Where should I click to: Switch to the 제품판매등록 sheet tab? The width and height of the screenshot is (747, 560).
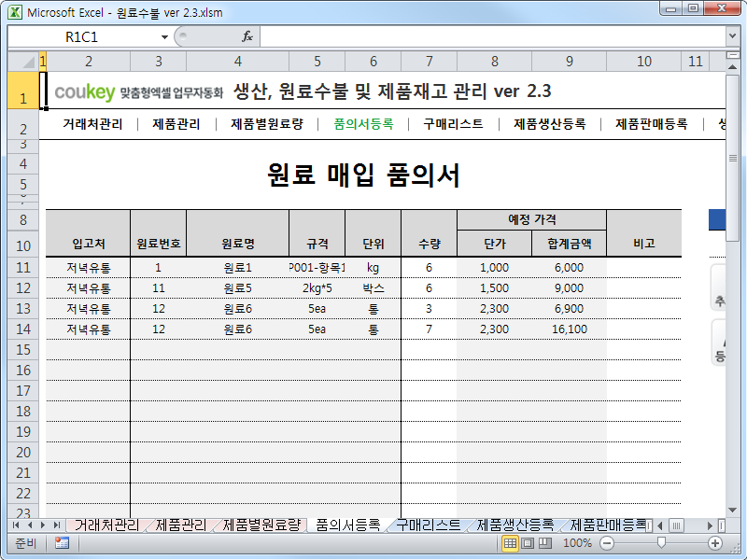tap(608, 525)
